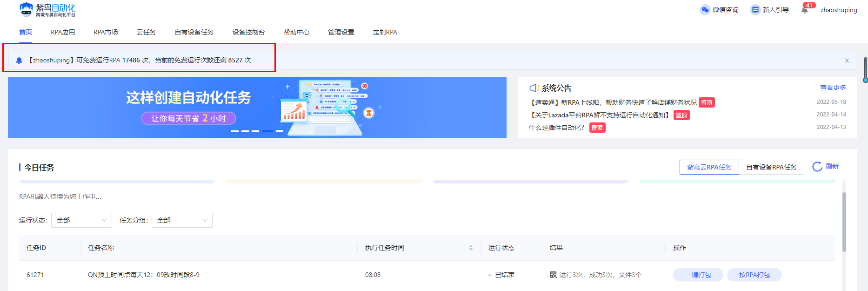Click 一键打包 button for task 61271
The image size is (868, 291).
click(x=698, y=275)
